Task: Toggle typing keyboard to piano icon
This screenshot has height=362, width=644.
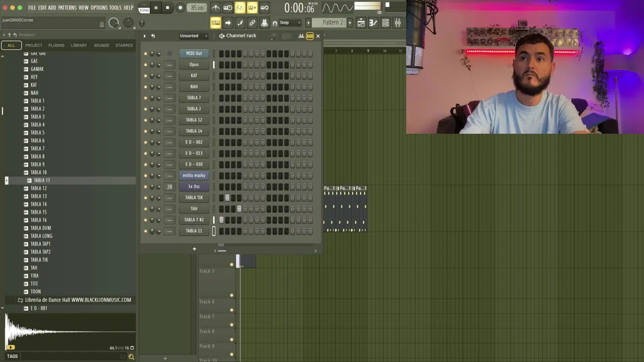Action: pos(215,23)
